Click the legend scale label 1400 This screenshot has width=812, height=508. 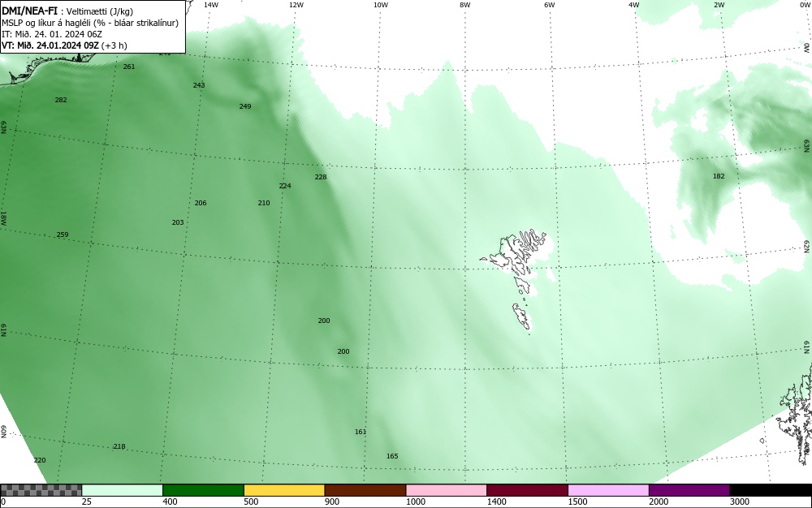coord(496,502)
